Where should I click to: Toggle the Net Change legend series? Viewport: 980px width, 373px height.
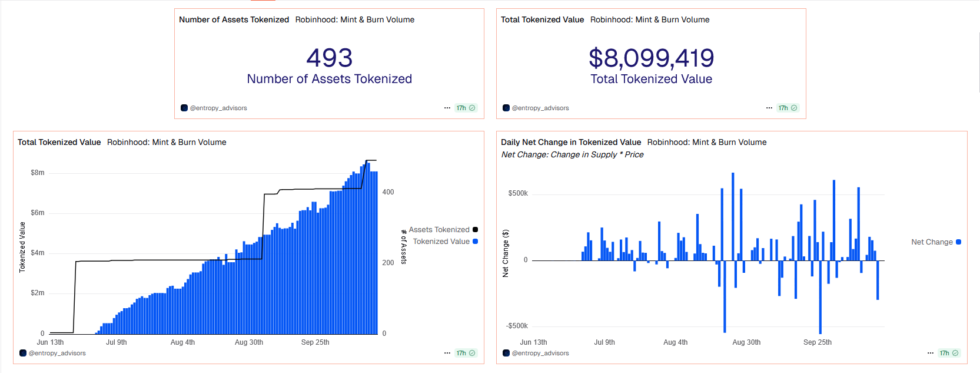(932, 242)
